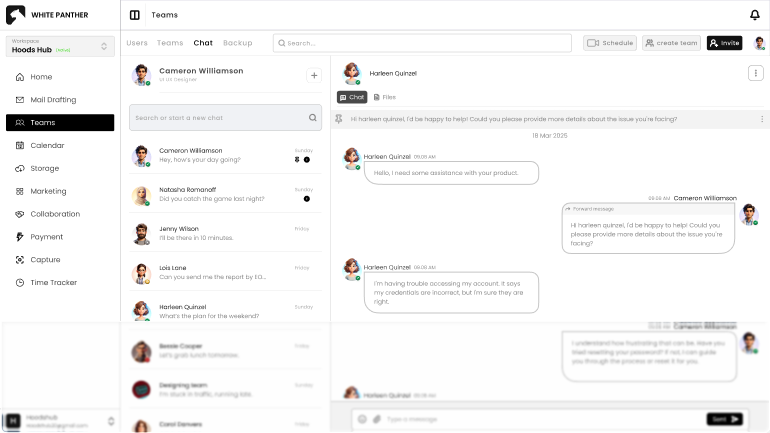Click the Schedule button
This screenshot has height=433, width=770.
pyautogui.click(x=610, y=43)
